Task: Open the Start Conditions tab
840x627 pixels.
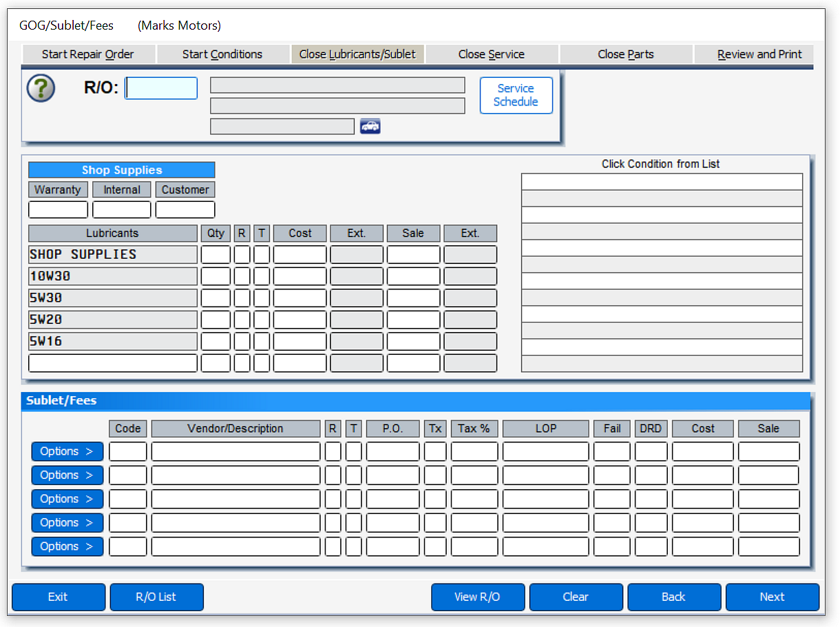Action: click(x=222, y=54)
